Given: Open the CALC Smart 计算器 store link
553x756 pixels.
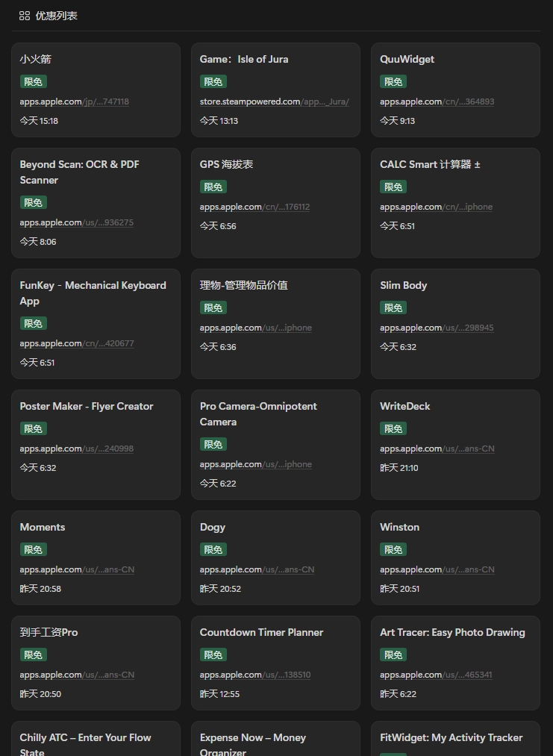Looking at the screenshot, I should pos(436,207).
